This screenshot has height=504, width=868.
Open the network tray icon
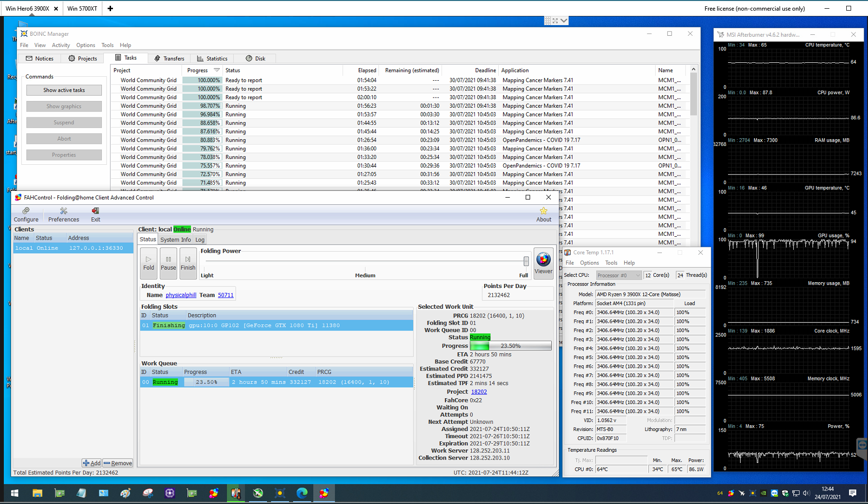[x=796, y=493]
